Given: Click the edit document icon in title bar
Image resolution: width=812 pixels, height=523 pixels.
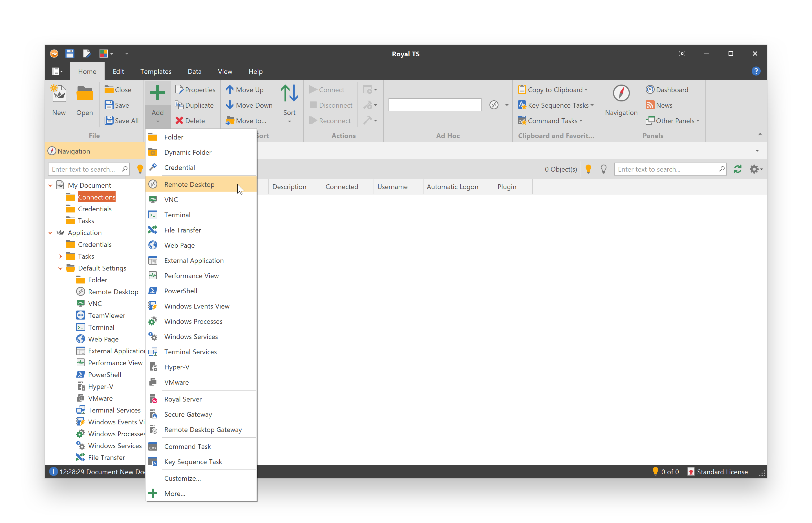Looking at the screenshot, I should [x=87, y=54].
